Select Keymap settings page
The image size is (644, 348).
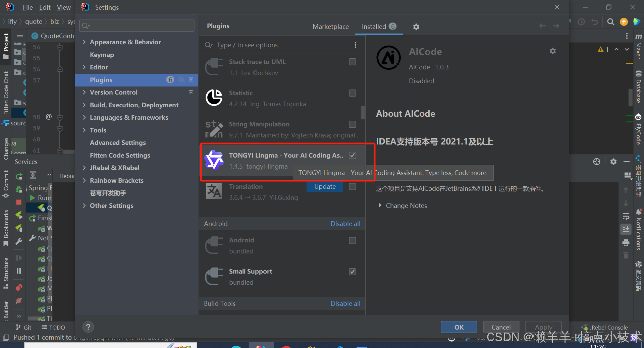(102, 55)
